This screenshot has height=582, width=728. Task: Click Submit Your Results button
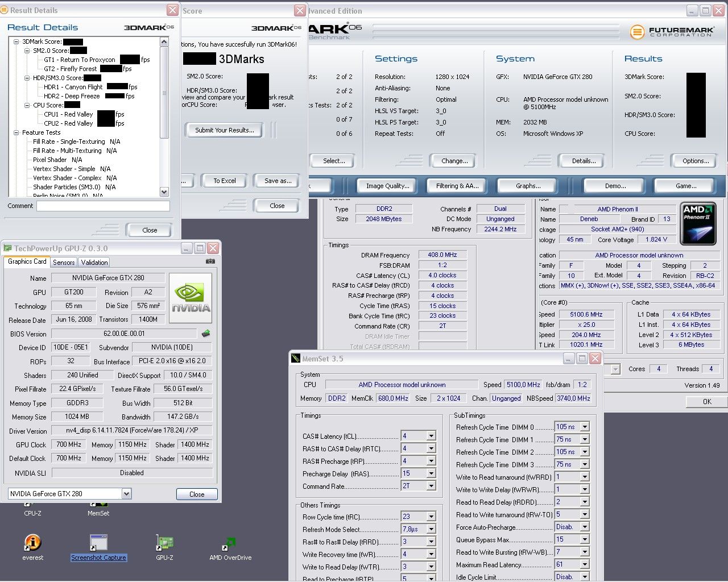pyautogui.click(x=225, y=130)
